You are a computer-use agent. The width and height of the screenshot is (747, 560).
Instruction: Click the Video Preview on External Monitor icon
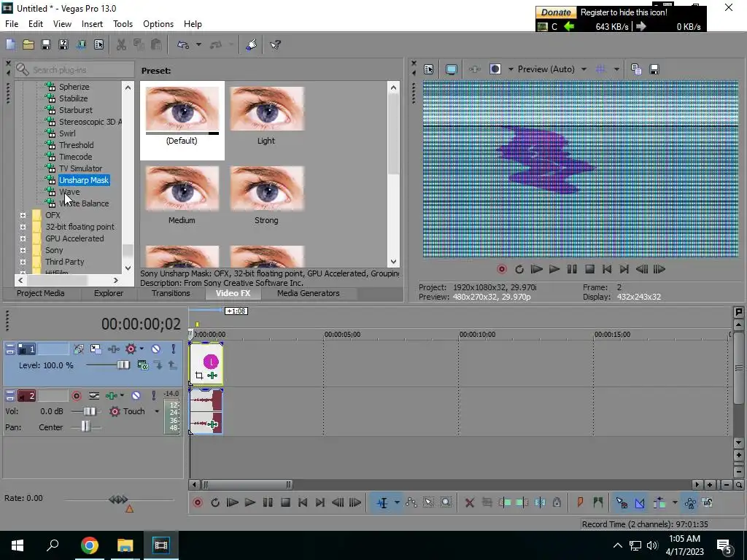tap(451, 69)
